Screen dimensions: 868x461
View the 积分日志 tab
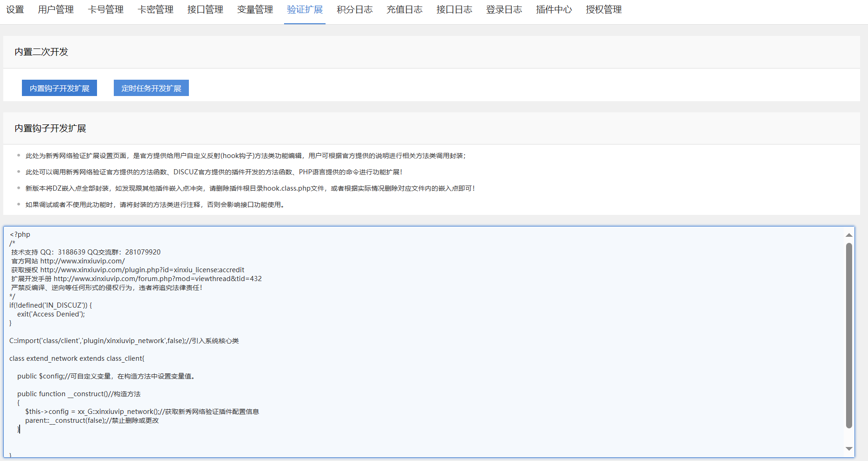click(354, 10)
